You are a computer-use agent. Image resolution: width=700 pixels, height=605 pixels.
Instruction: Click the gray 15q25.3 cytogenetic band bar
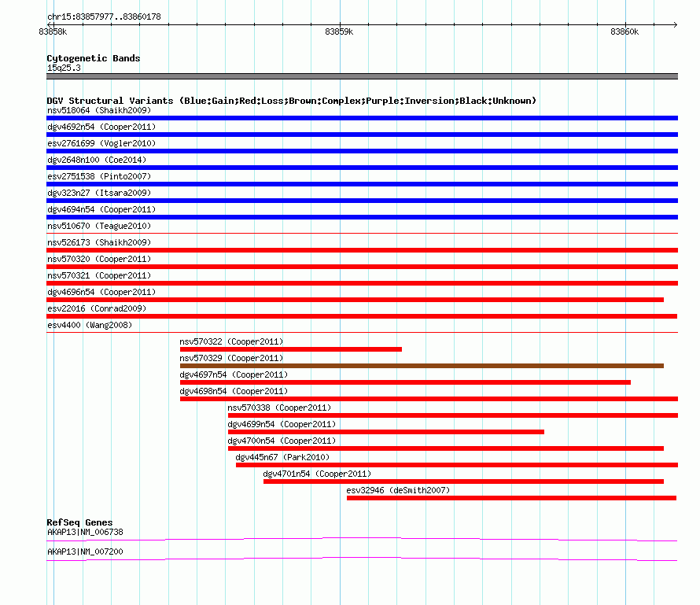[362, 76]
